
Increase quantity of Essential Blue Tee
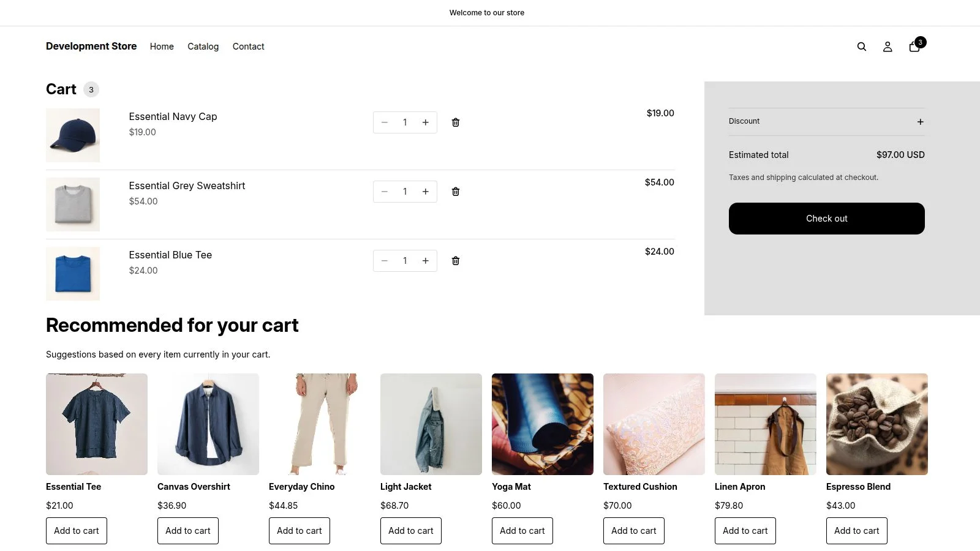(x=426, y=261)
